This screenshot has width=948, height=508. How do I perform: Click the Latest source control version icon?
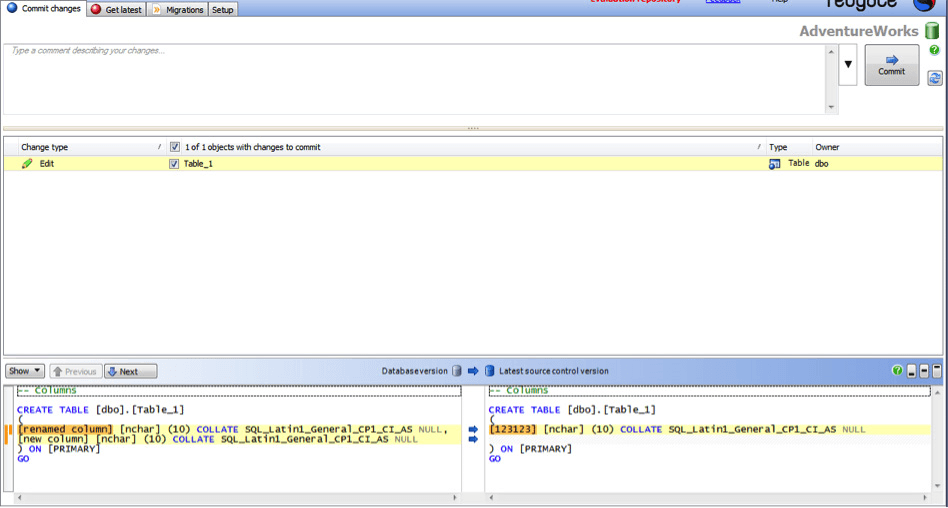click(x=490, y=371)
